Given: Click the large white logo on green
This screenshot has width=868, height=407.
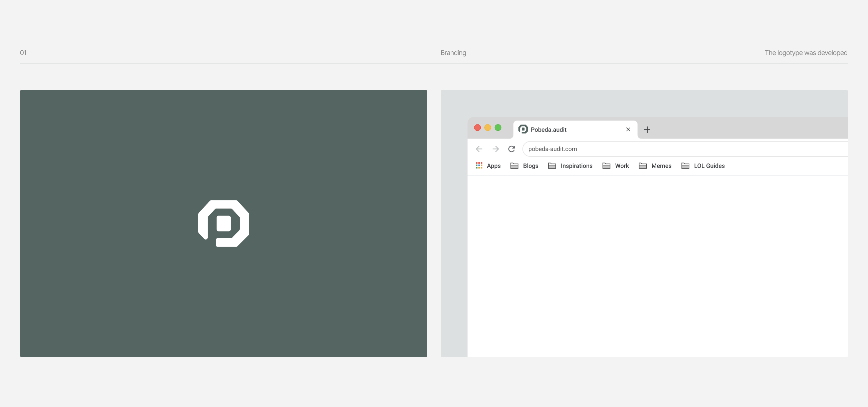Looking at the screenshot, I should (x=223, y=223).
